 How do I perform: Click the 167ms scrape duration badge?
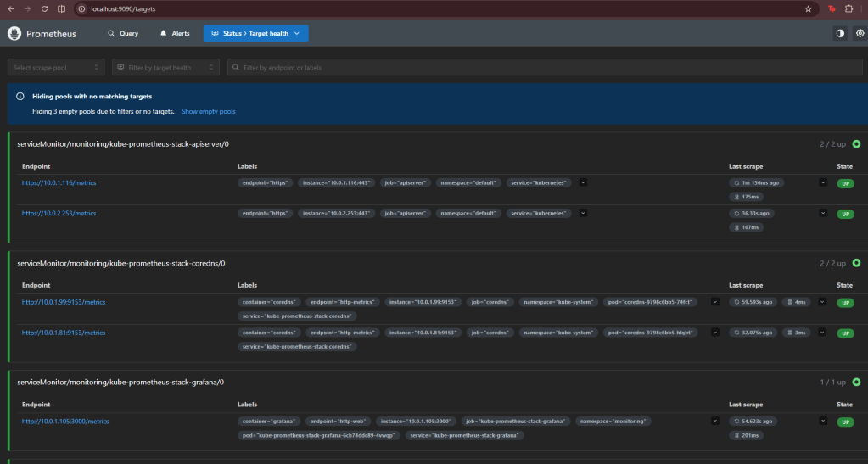pos(746,227)
